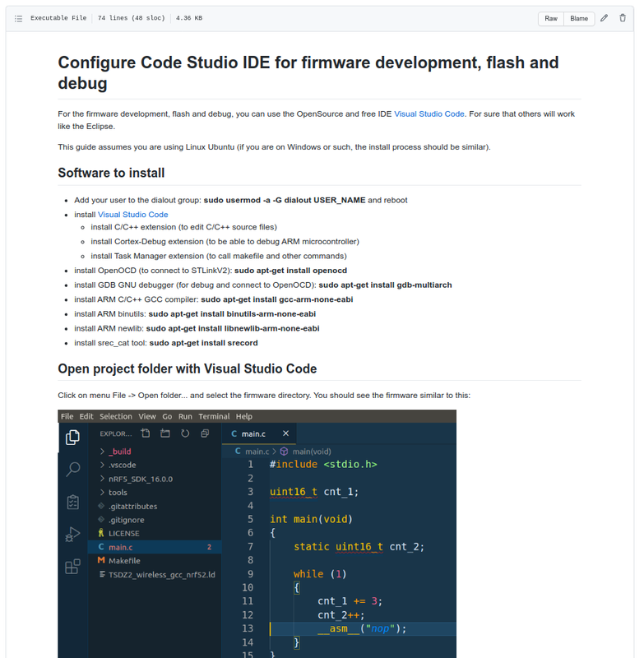Click the Blame button
The height and width of the screenshot is (658, 644).
click(579, 18)
